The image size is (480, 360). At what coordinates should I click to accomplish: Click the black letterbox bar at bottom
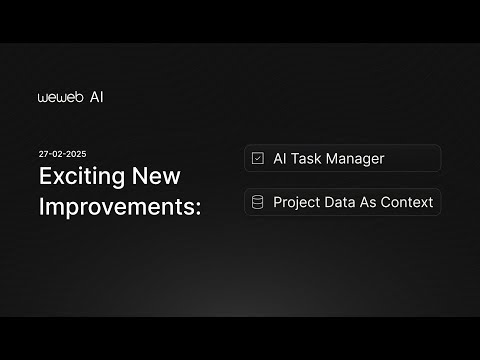(x=240, y=338)
